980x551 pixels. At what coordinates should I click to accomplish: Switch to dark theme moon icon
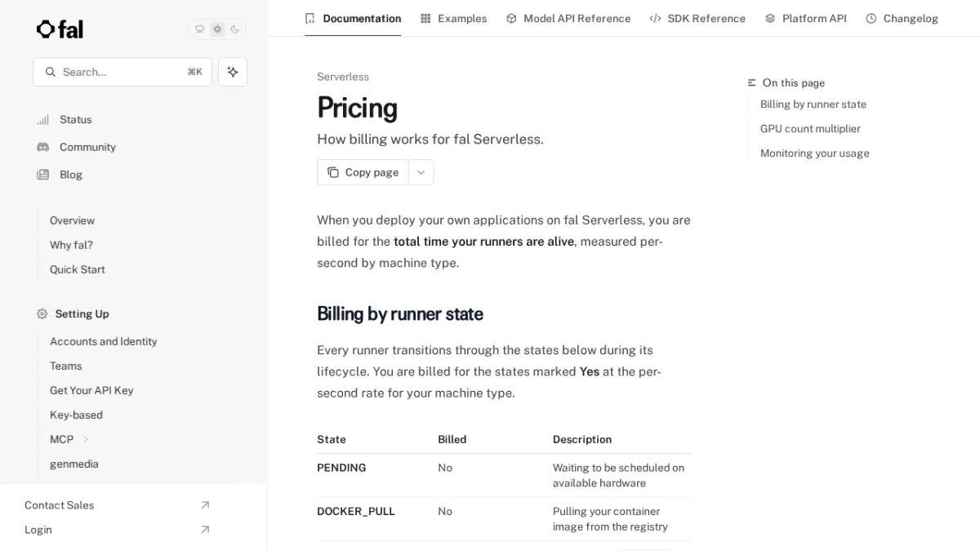pyautogui.click(x=235, y=29)
